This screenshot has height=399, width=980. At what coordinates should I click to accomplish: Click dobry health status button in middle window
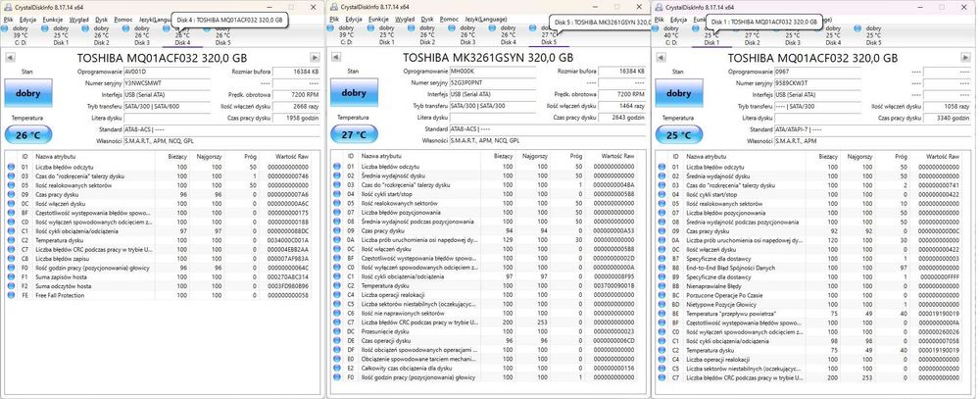353,93
